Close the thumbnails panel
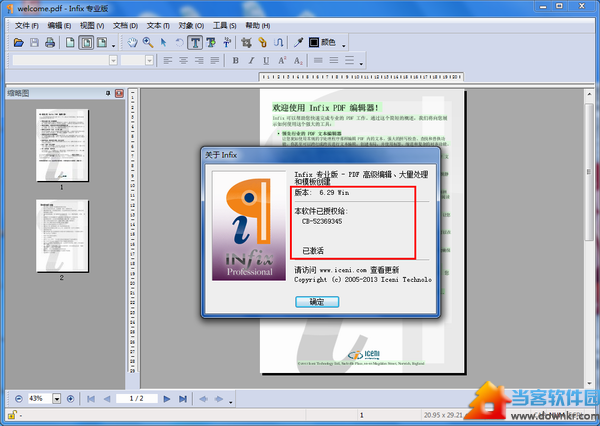The width and height of the screenshot is (600, 426). [x=119, y=93]
